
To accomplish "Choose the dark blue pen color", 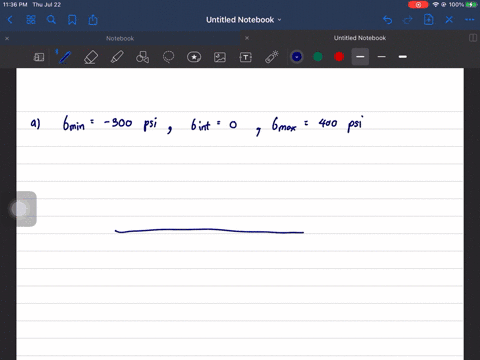I will (x=297, y=57).
